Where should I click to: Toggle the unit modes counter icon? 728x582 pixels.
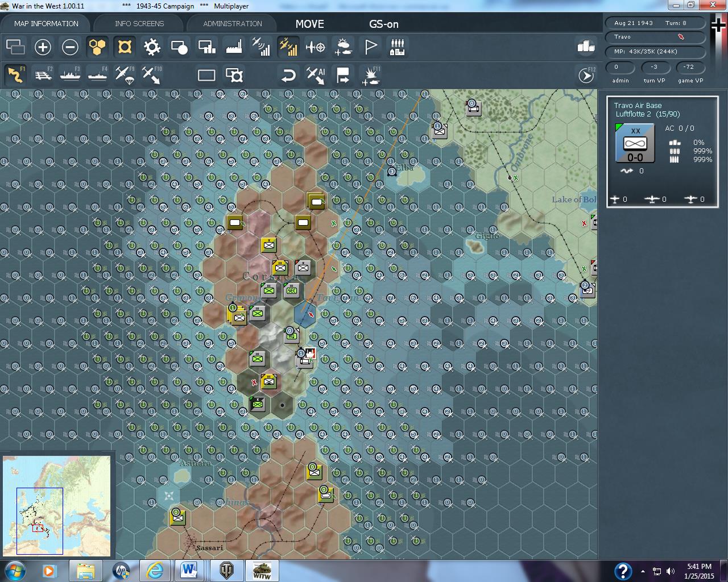179,47
